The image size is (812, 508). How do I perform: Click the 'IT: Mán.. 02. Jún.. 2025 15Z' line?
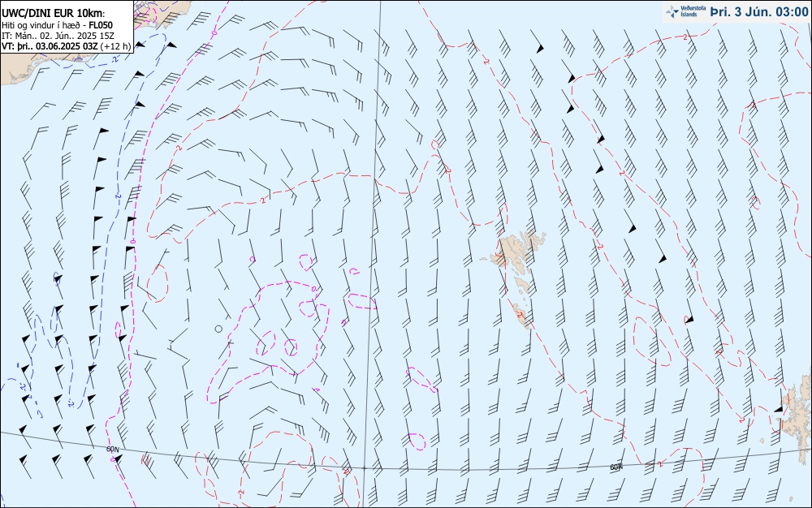click(58, 36)
